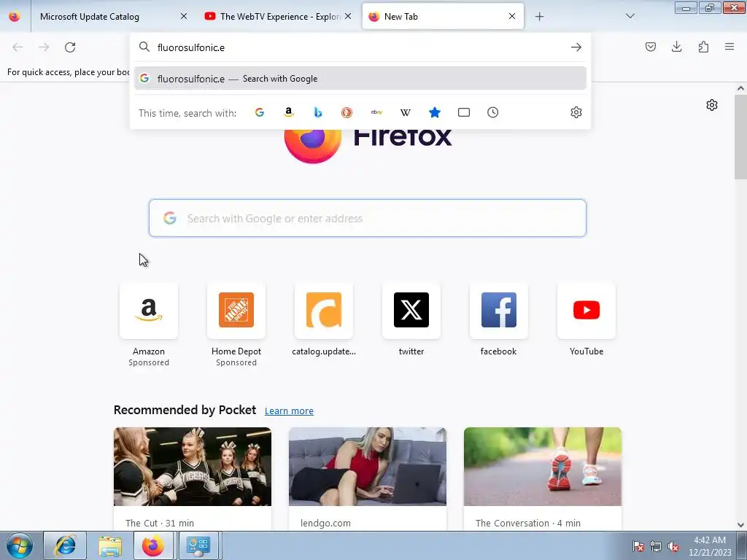Click the muted volume tray icon

click(x=673, y=547)
